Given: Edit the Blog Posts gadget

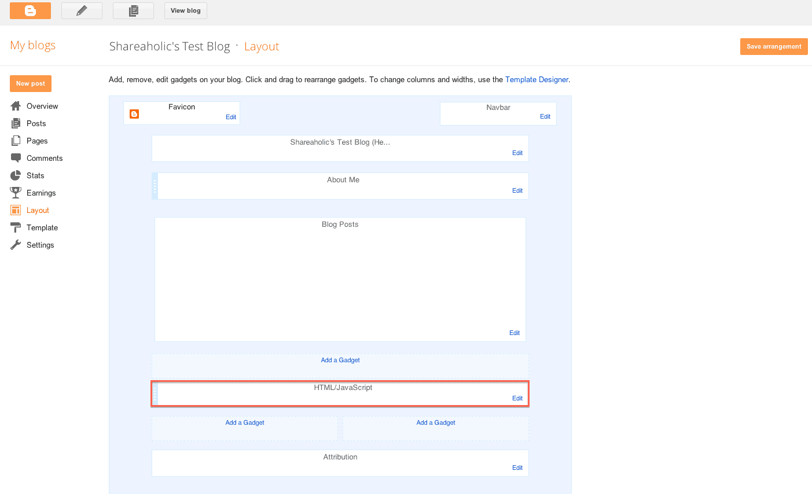Looking at the screenshot, I should pyautogui.click(x=515, y=333).
